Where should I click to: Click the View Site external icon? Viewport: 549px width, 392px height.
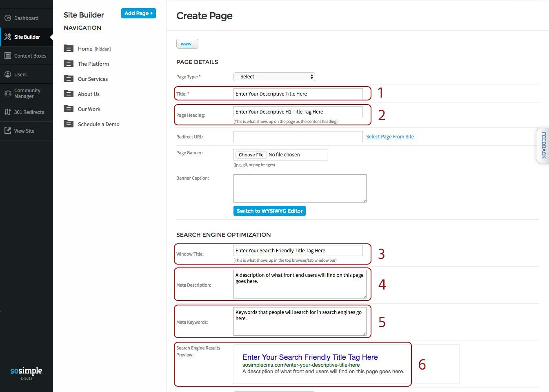tap(7, 131)
